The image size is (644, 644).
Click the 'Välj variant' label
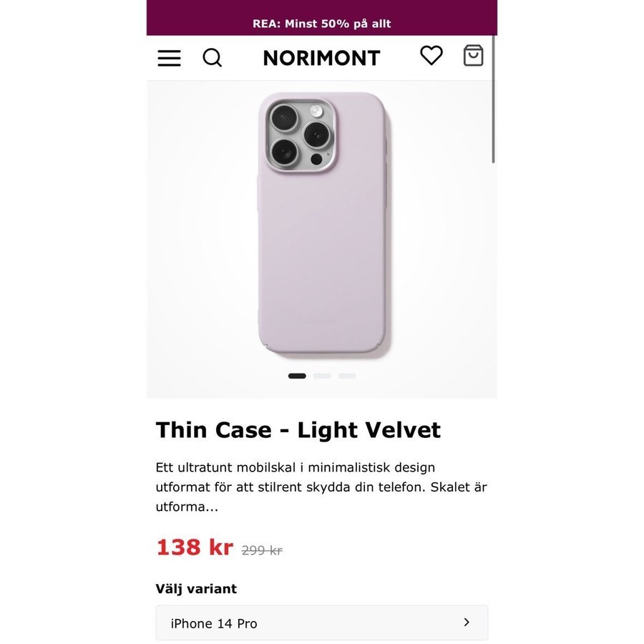(196, 589)
